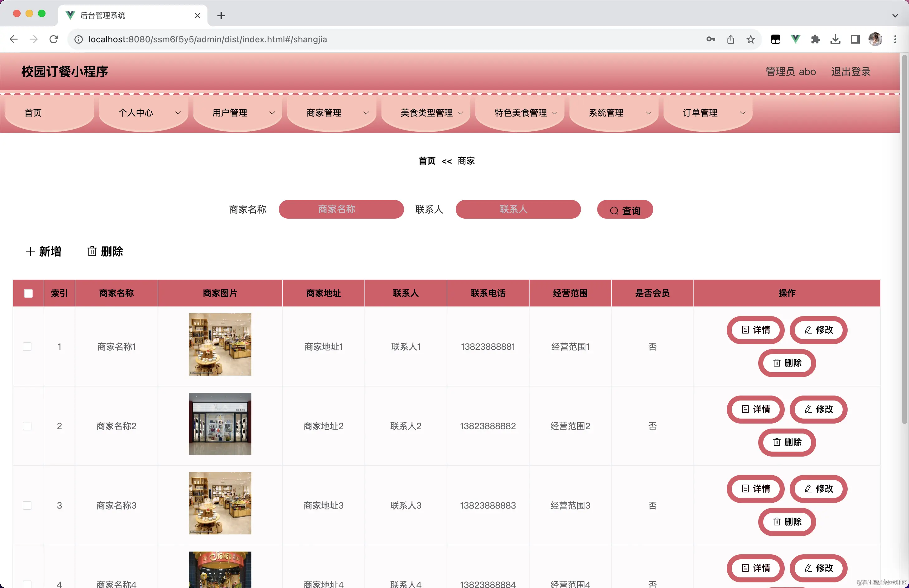Image resolution: width=909 pixels, height=588 pixels.
Task: Click the 退出登录 link
Action: [x=850, y=71]
